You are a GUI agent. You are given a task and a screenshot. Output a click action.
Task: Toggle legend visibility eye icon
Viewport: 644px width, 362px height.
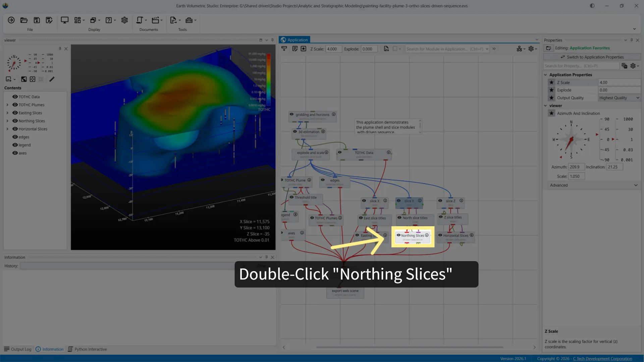[x=15, y=145]
